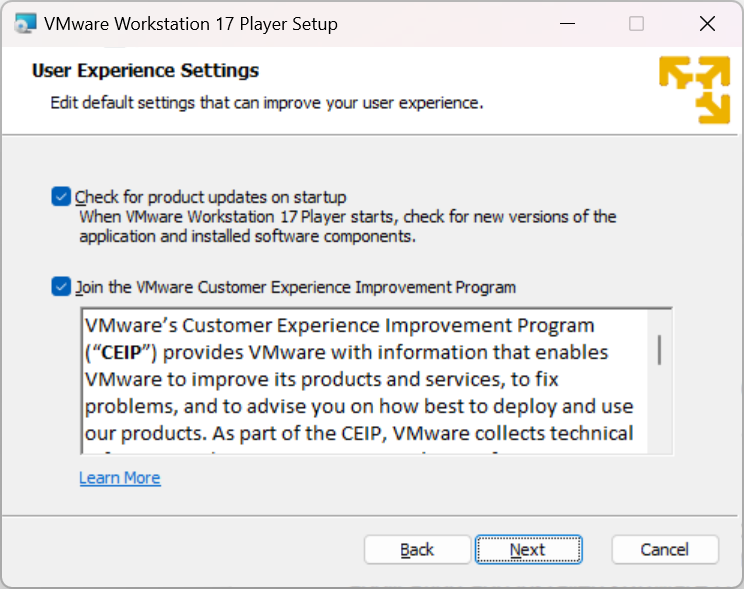Click the 'VMware Workstation 17 Player Setup' title
Screen dimensions: 744x589
tap(191, 24)
